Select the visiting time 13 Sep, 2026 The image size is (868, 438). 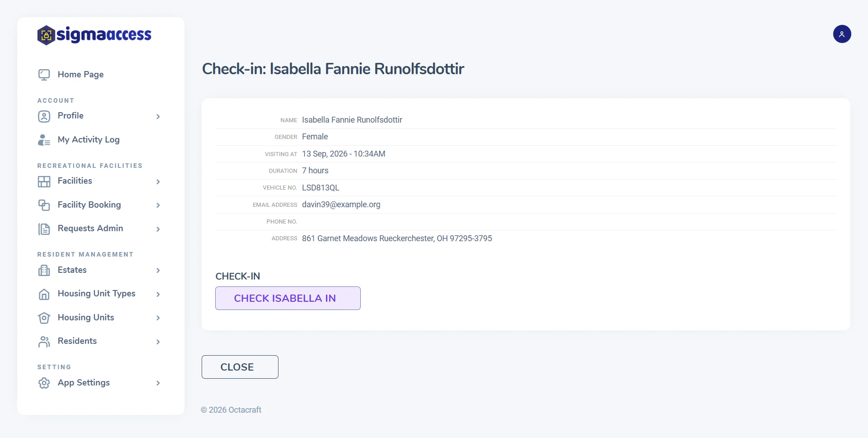pos(344,154)
